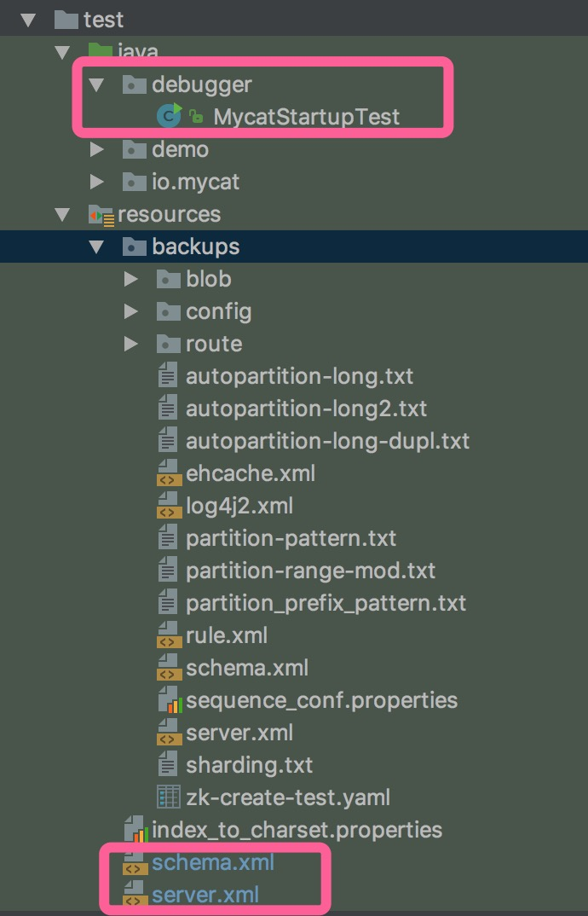Expand the demo package

point(97,150)
